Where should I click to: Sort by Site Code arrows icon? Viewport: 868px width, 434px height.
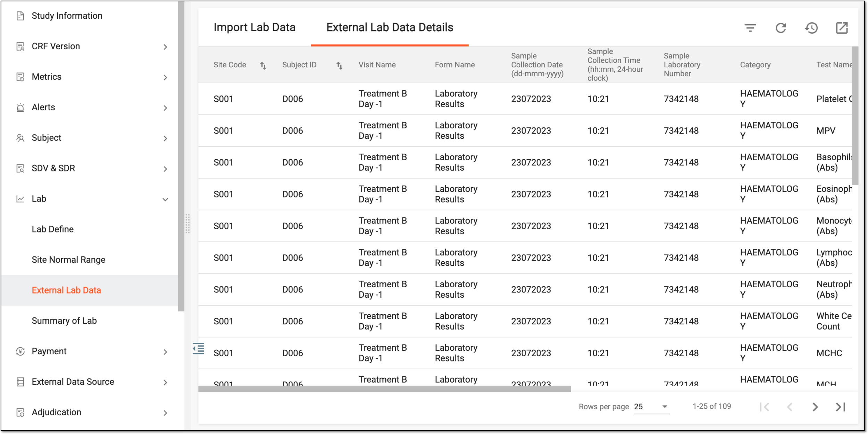(263, 65)
